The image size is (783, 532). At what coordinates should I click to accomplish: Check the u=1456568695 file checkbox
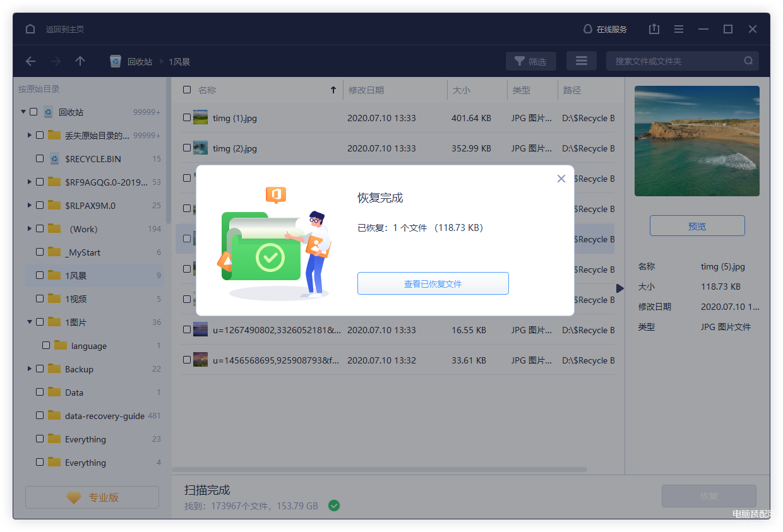(x=187, y=360)
